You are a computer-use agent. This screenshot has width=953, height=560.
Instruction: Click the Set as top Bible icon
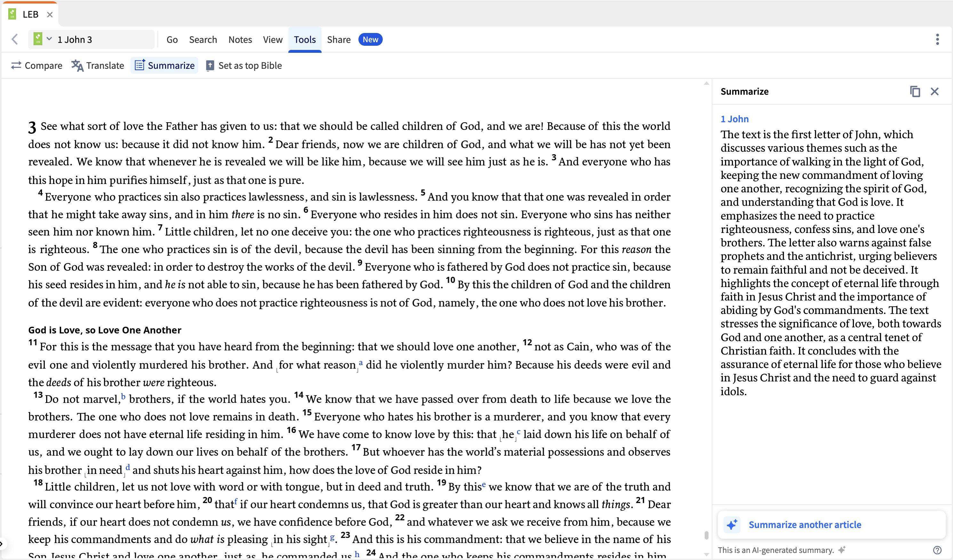pyautogui.click(x=210, y=66)
